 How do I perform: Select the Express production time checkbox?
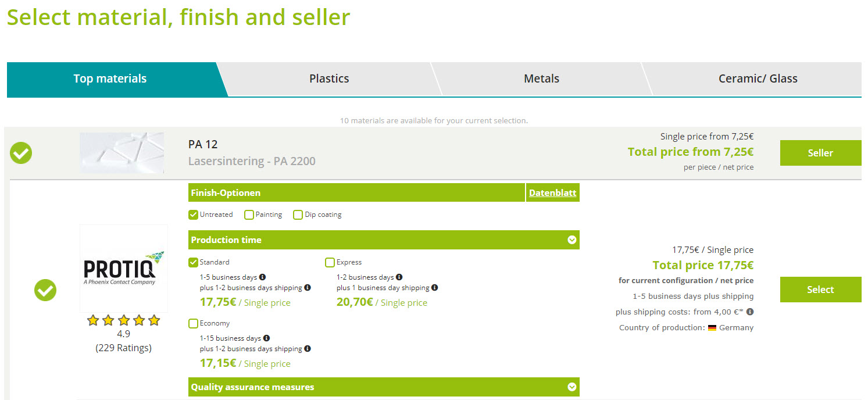[330, 263]
